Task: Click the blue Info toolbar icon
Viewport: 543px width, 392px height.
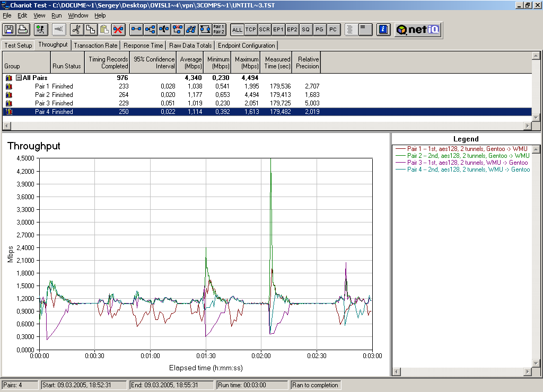Action: tap(384, 30)
